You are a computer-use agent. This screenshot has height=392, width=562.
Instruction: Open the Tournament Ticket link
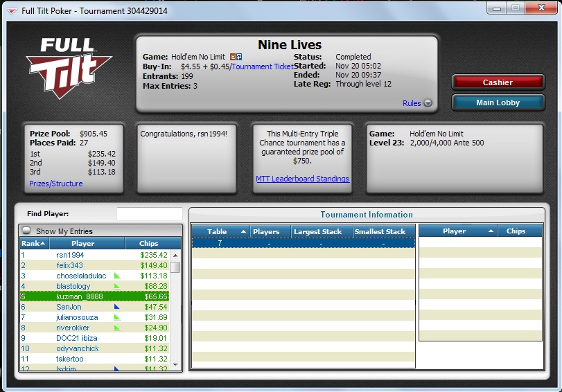click(263, 66)
